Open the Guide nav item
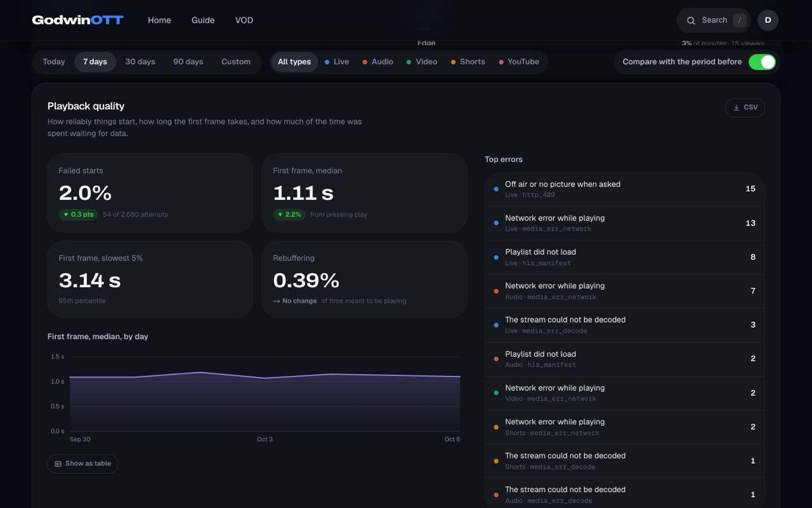 (203, 20)
